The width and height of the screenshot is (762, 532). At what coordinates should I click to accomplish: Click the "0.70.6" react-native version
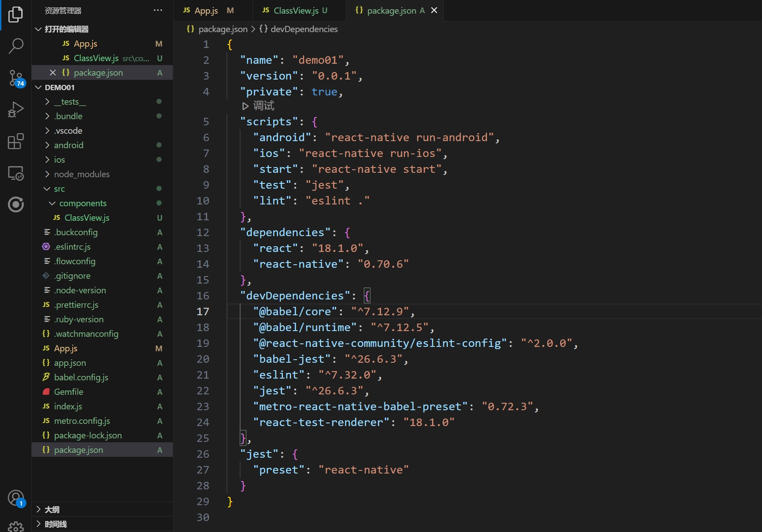click(383, 264)
